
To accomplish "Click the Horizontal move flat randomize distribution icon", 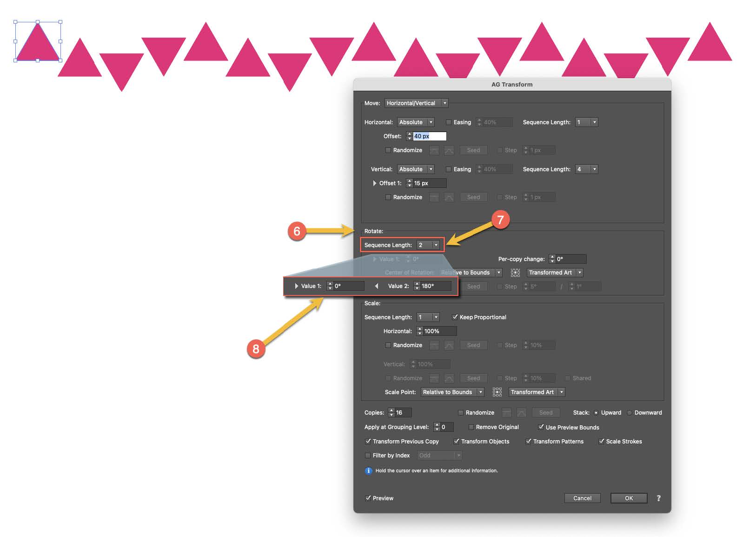I will [x=434, y=150].
